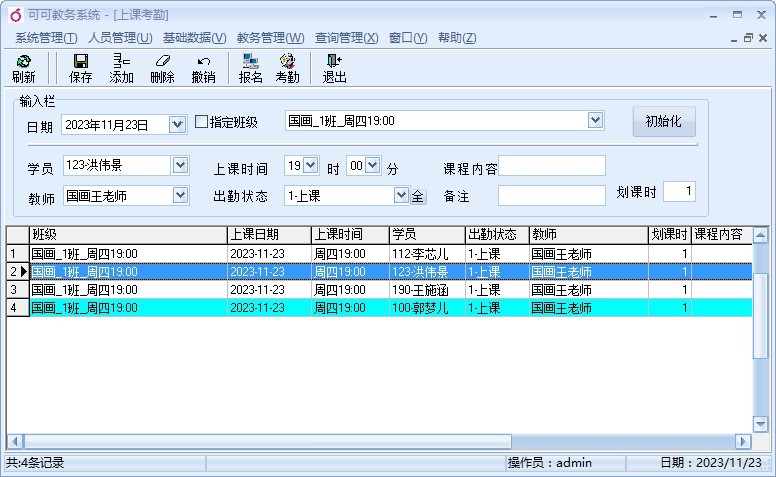Click the 教师 column header
This screenshot has width=776, height=477.
coord(589,235)
